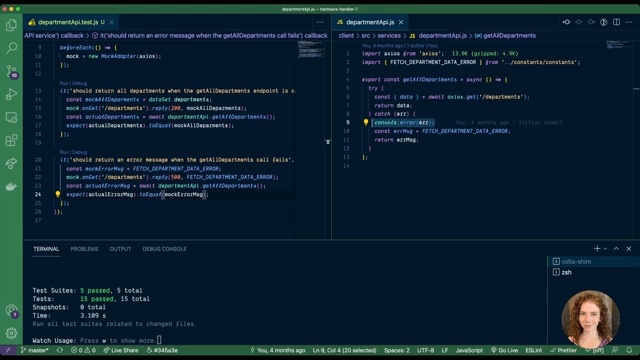This screenshot has height=360, width=640.
Task: Select the DEBUG CONSOLE panel tab
Action: pos(164,249)
